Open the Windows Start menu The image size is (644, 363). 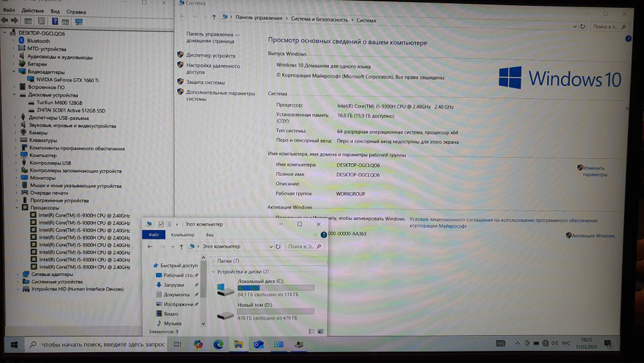click(x=14, y=344)
